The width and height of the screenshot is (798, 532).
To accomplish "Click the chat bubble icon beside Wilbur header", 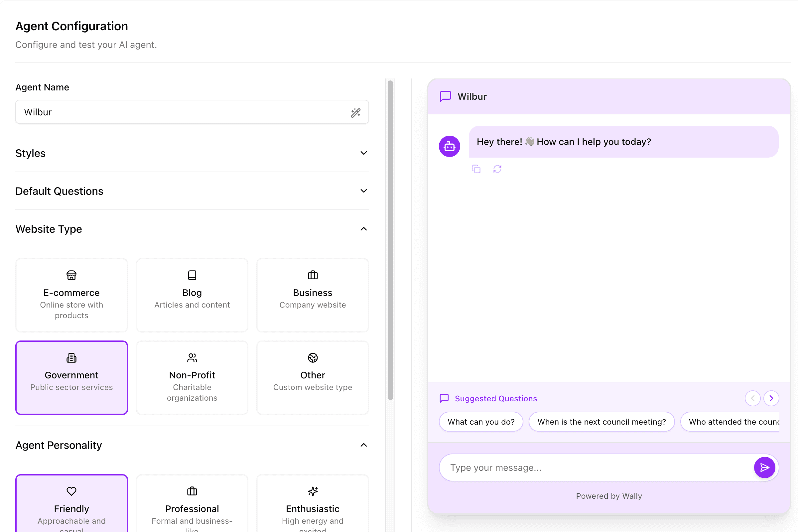I will (x=445, y=96).
